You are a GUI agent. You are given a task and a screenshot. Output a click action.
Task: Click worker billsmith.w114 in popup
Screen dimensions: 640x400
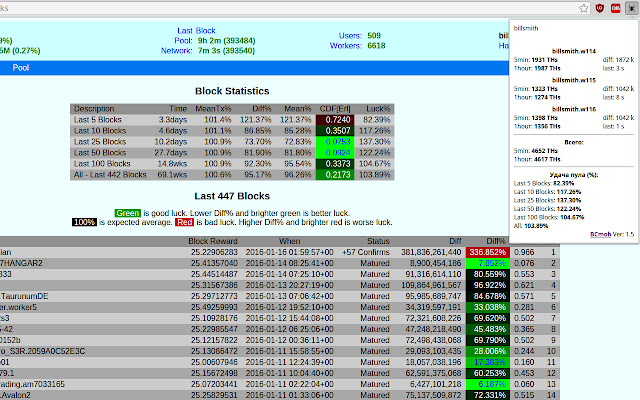[x=573, y=51]
